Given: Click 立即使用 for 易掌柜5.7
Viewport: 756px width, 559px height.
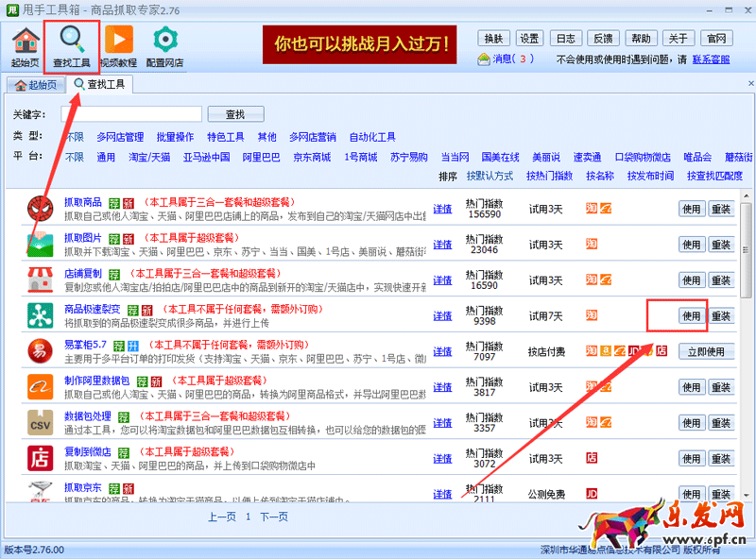Looking at the screenshot, I should [x=704, y=351].
